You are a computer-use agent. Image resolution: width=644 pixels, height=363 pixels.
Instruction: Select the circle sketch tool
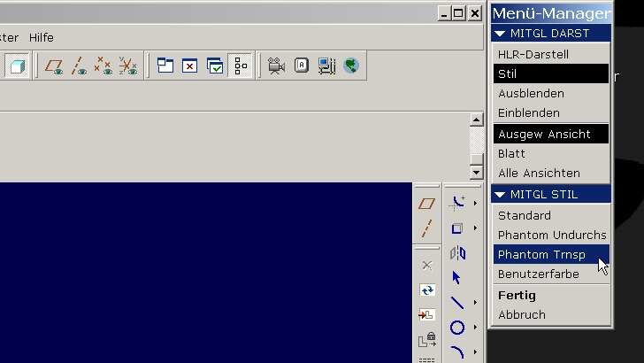coord(457,328)
